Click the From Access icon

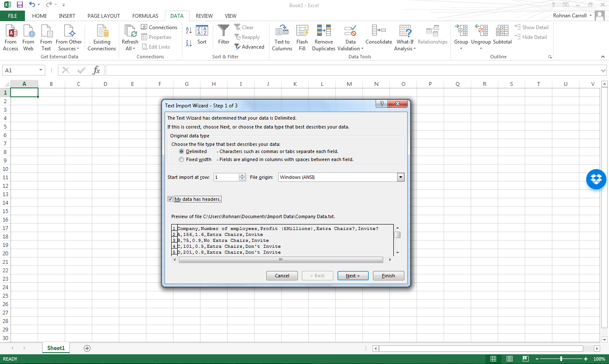point(11,38)
